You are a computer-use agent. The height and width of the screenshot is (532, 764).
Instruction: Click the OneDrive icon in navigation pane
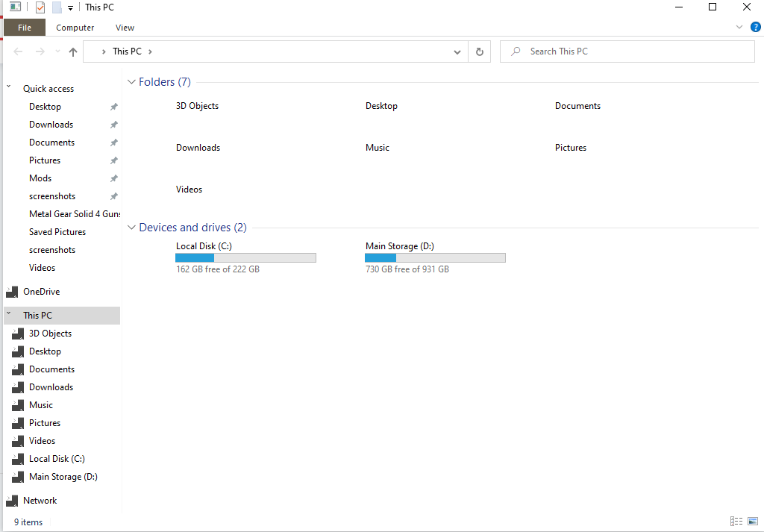tap(12, 292)
